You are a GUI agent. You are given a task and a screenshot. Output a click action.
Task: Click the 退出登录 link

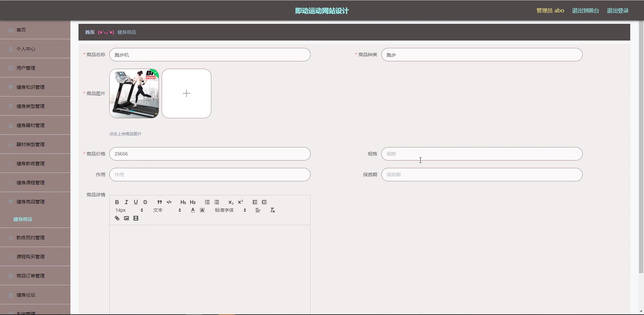[618, 11]
